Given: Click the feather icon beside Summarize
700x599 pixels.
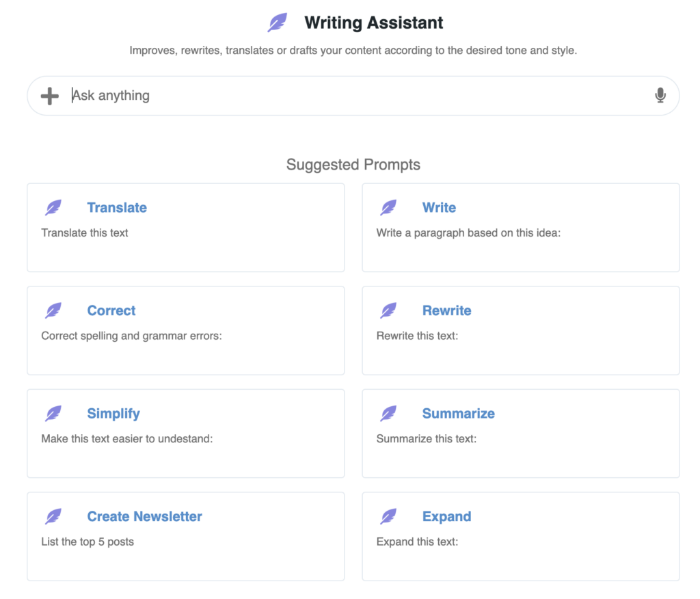Looking at the screenshot, I should [388, 414].
